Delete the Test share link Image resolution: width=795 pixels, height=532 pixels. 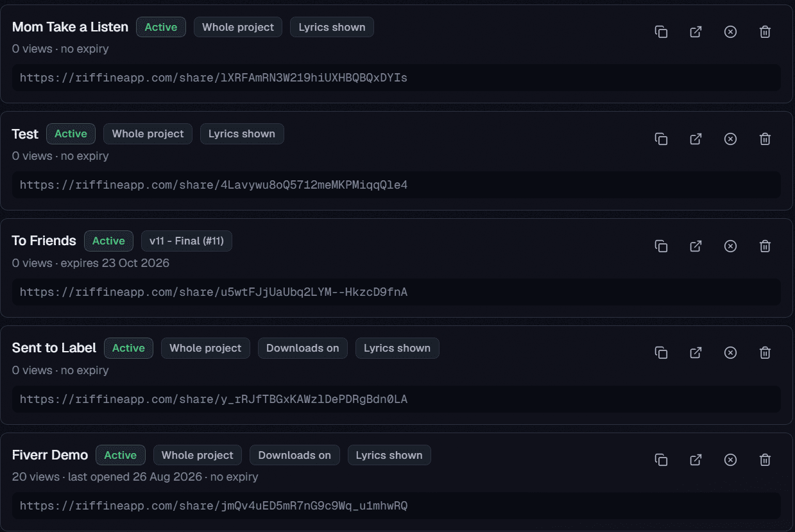[765, 139]
